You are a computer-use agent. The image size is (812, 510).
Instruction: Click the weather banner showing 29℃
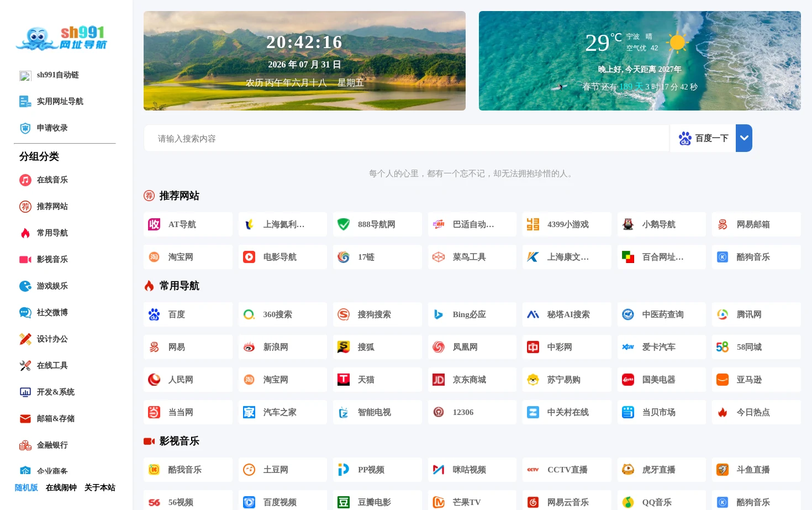[640, 61]
